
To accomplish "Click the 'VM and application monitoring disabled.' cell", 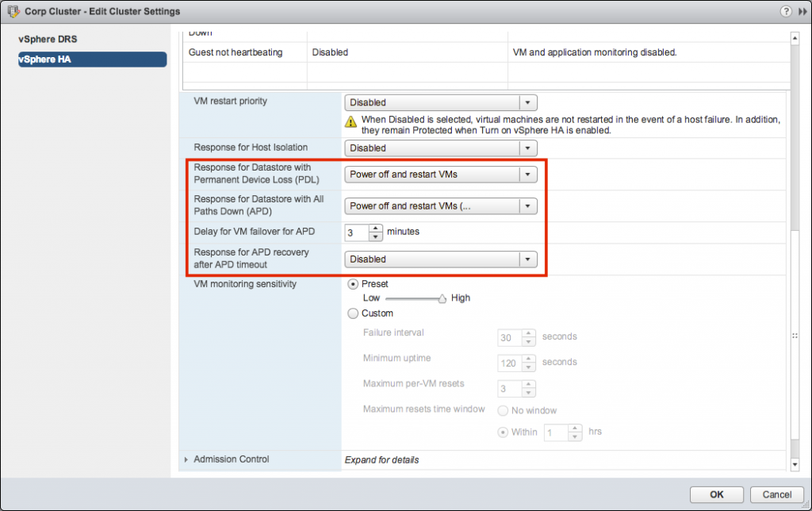I will point(649,52).
